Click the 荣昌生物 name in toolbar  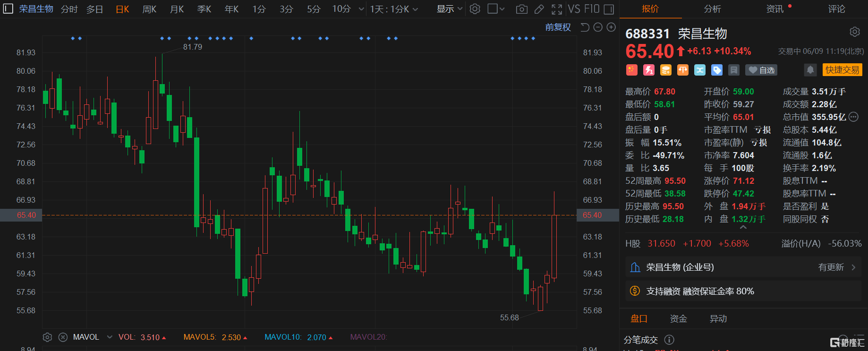pyautogui.click(x=36, y=9)
